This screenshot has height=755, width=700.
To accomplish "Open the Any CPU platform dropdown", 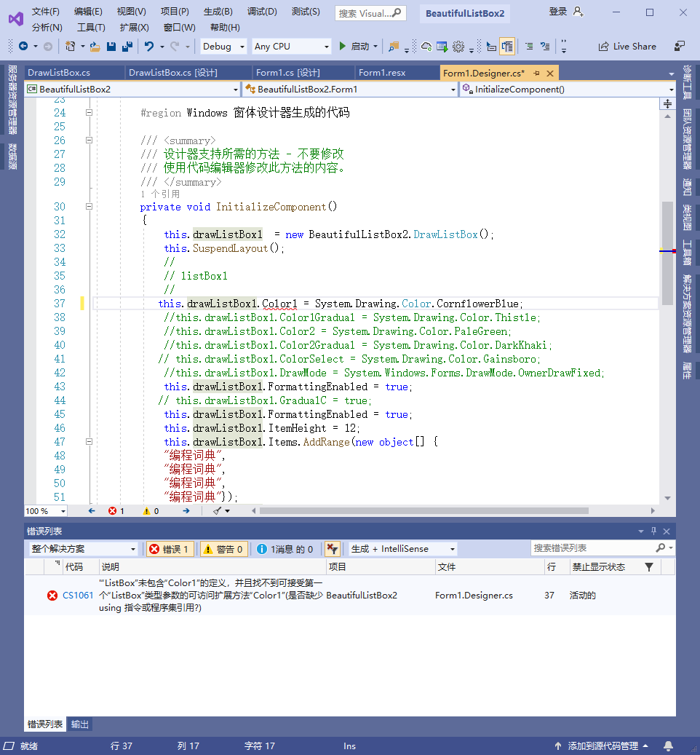I will 292,46.
